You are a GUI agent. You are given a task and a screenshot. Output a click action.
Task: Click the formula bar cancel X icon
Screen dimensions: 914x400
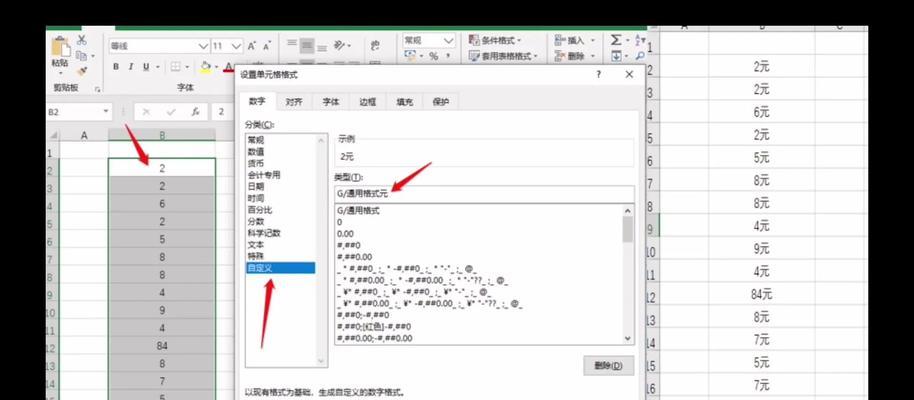click(146, 111)
